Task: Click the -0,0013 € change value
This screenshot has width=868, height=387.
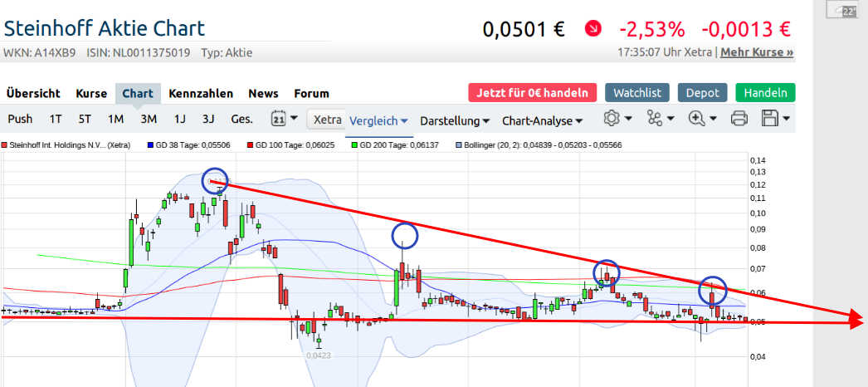Action: click(746, 29)
